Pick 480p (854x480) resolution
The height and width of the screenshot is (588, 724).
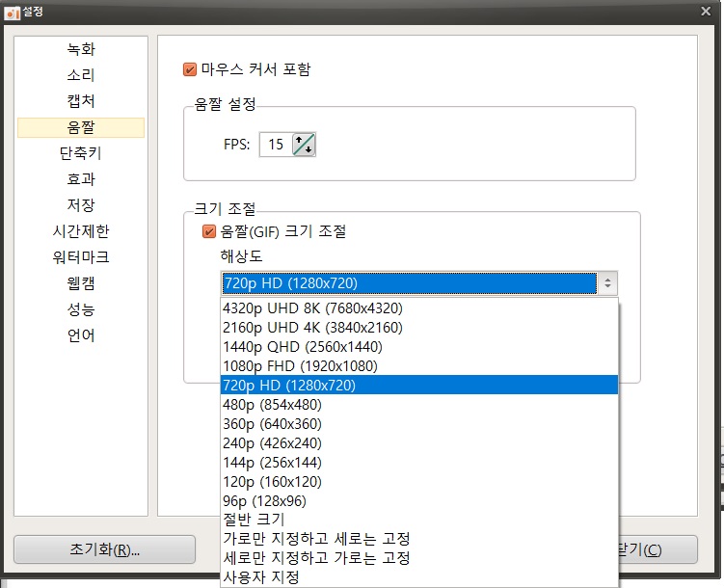pos(419,404)
